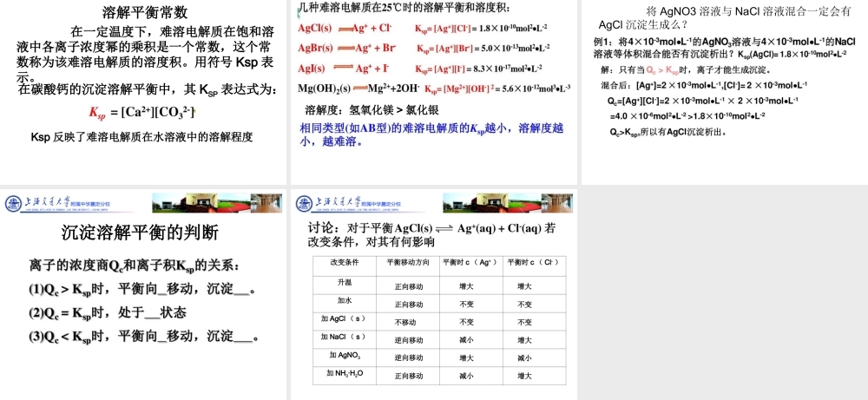
Task: Click the 逆向移动 cell in the 加 NaCl row
Action: tap(409, 340)
